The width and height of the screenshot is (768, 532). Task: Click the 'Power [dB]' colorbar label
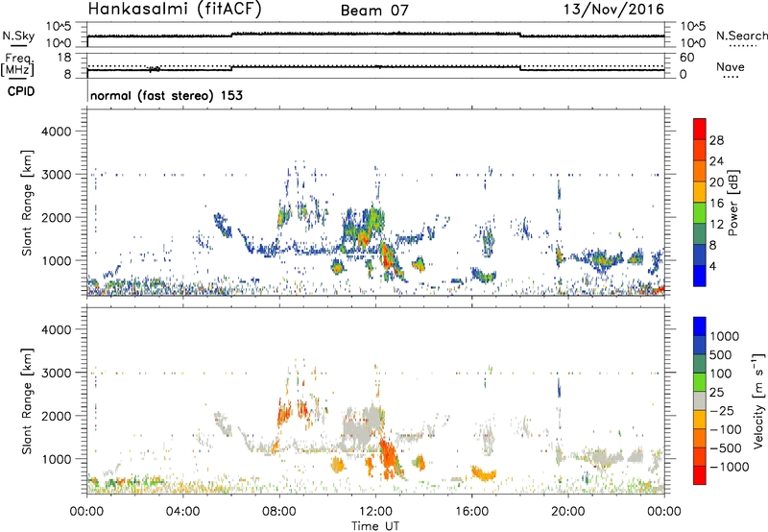pyautogui.click(x=733, y=203)
